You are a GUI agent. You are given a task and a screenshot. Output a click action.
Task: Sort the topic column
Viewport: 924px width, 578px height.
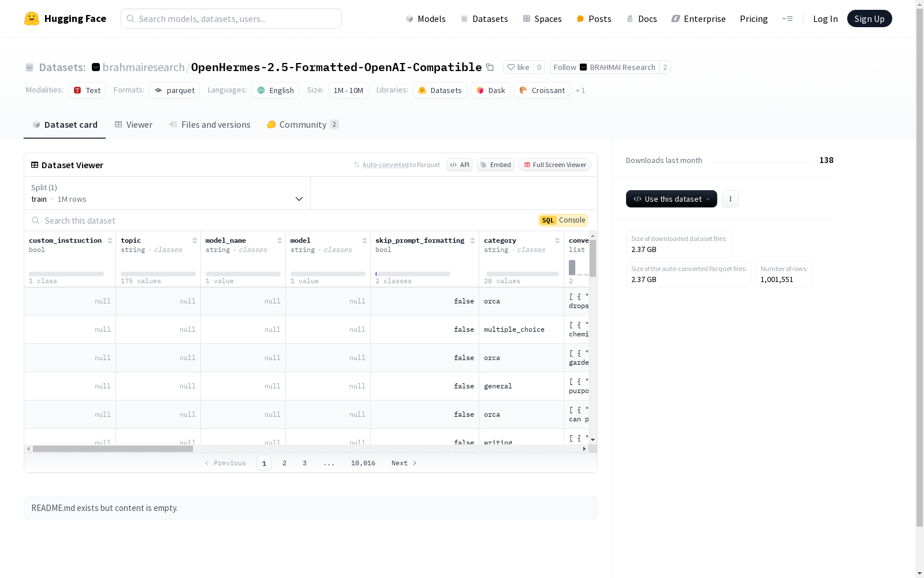[x=195, y=240]
